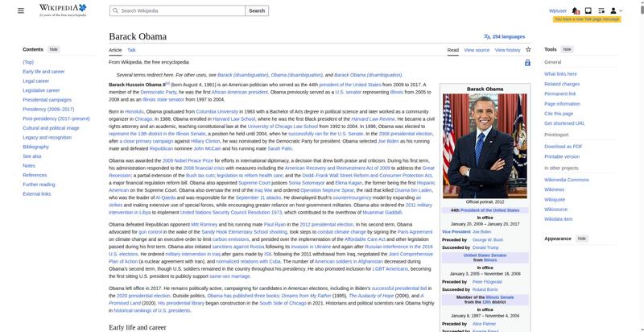The height and width of the screenshot is (332, 644).
Task: Hide the Tools panel
Action: [567, 49]
